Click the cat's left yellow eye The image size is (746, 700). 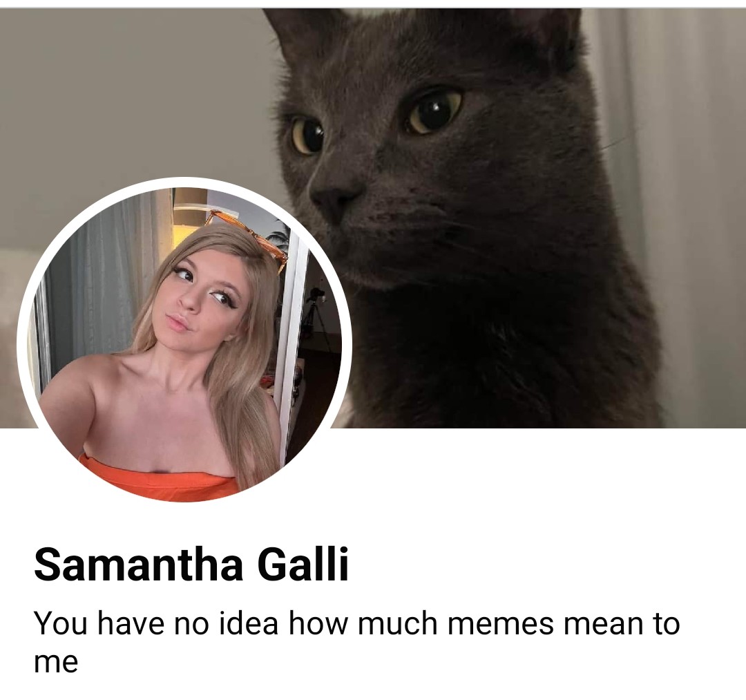pyautogui.click(x=307, y=135)
